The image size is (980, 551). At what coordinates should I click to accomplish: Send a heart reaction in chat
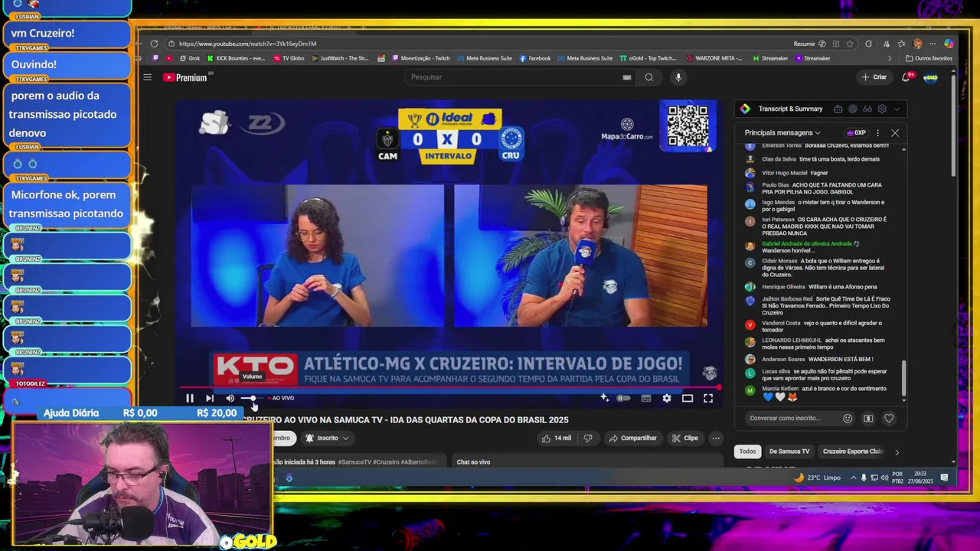(x=889, y=419)
